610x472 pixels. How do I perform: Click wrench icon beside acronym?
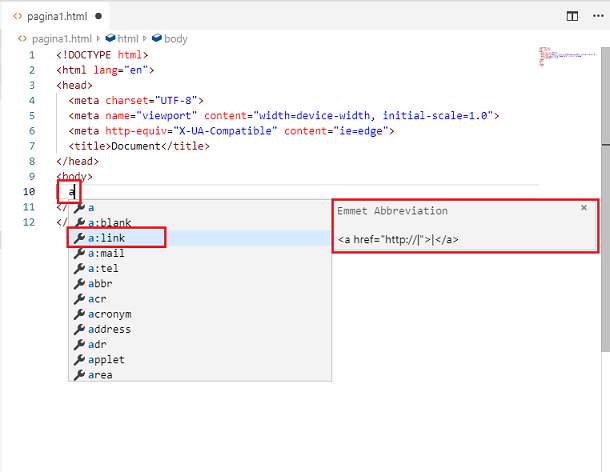(x=79, y=314)
